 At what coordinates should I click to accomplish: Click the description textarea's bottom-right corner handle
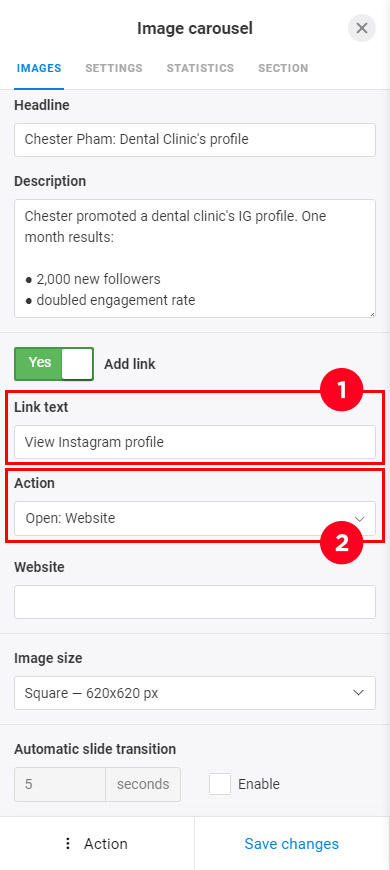tap(371, 313)
